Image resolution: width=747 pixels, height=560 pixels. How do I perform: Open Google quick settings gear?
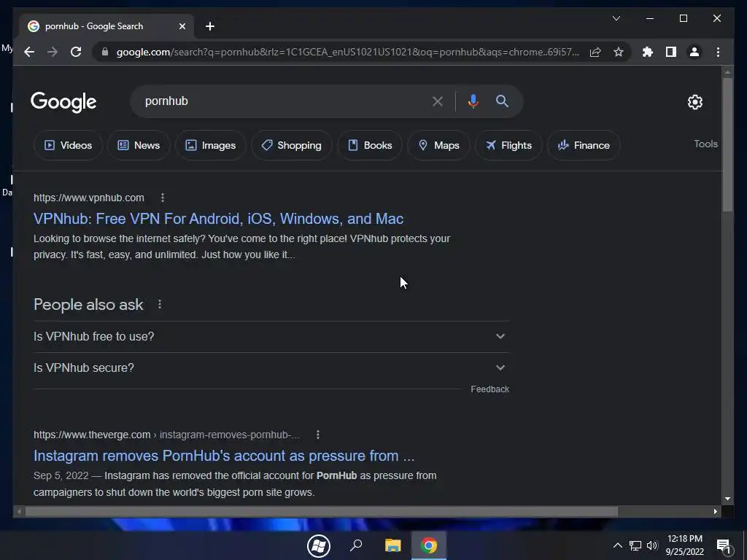click(695, 102)
